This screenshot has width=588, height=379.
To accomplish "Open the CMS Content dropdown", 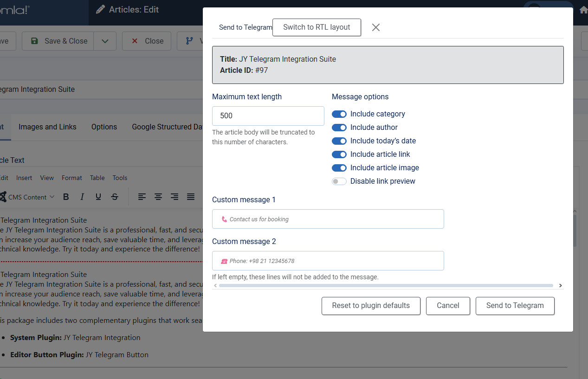I will pyautogui.click(x=28, y=197).
